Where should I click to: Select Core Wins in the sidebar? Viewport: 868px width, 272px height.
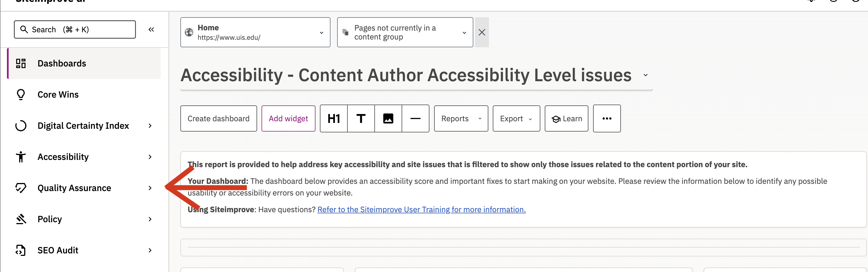(58, 94)
